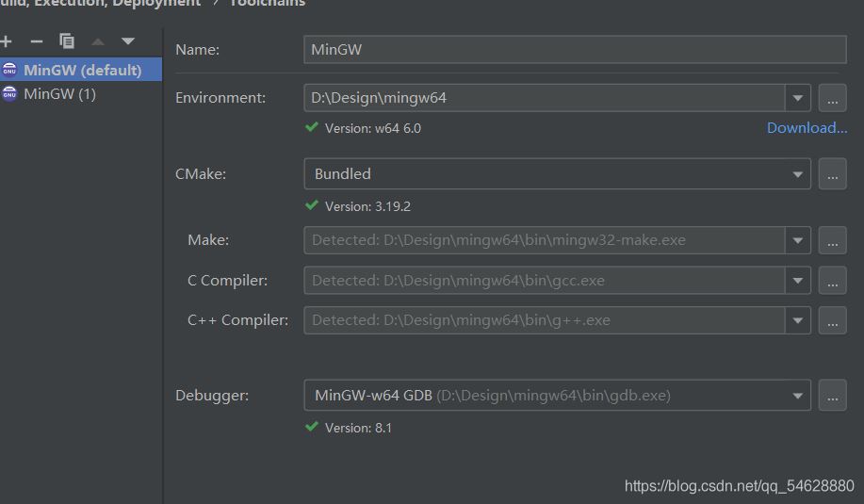Open the CMake Bundled dropdown
864x504 pixels.
[798, 174]
